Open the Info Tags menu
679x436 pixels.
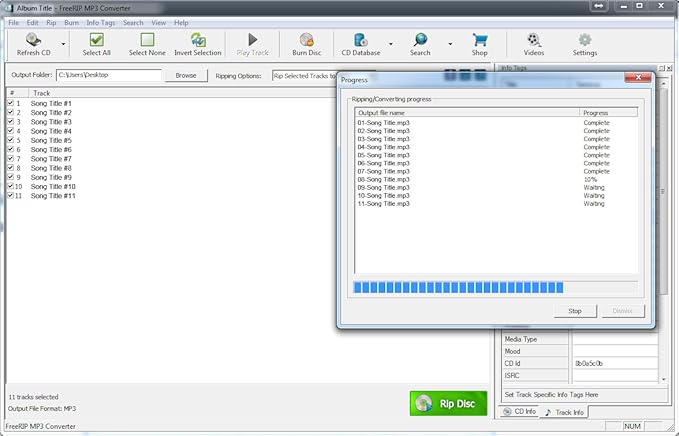tap(100, 22)
